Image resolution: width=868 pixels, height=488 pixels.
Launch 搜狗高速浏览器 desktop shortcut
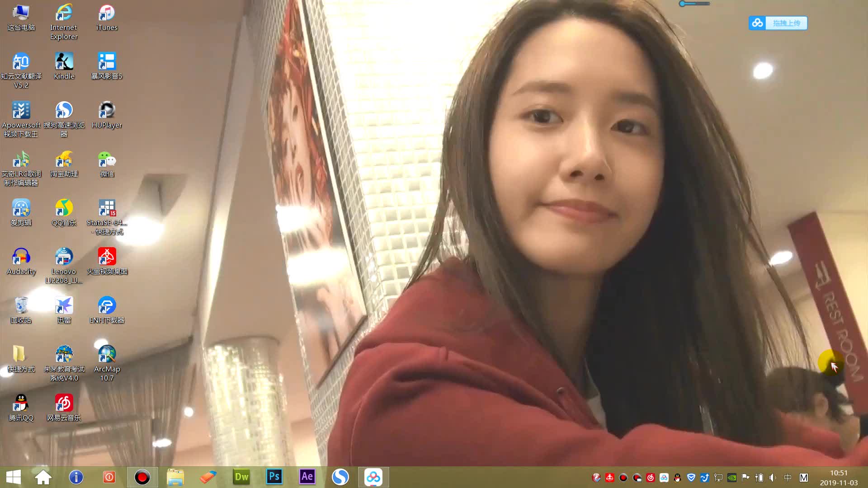pyautogui.click(x=64, y=119)
